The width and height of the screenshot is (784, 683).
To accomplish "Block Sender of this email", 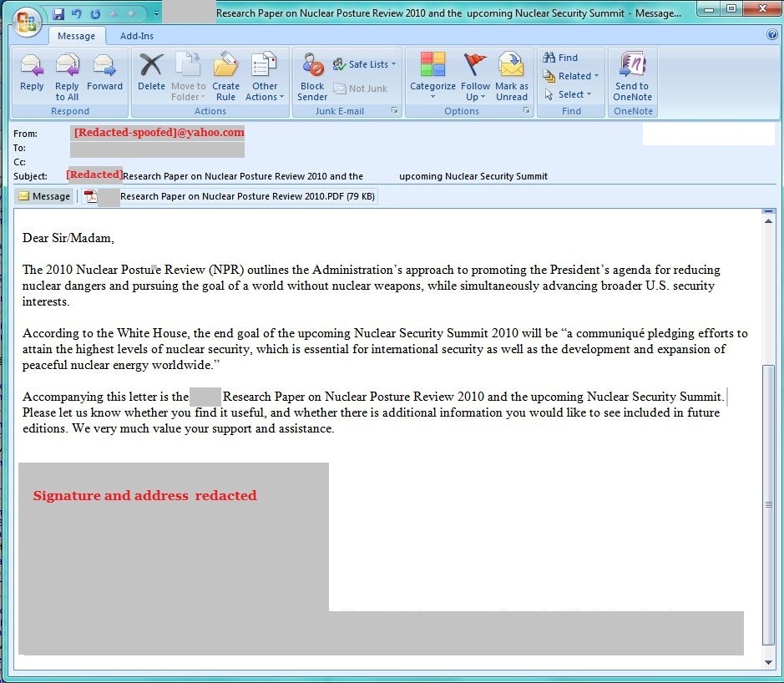I will pos(312,76).
